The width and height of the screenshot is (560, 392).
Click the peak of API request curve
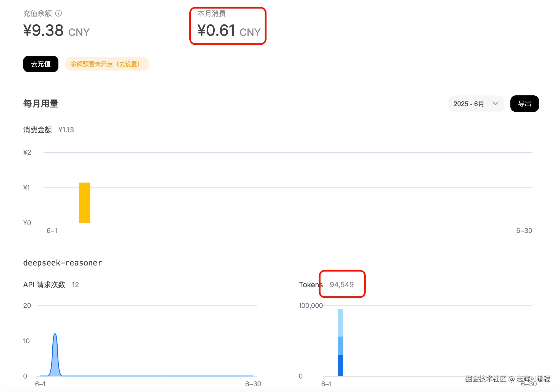pos(55,335)
